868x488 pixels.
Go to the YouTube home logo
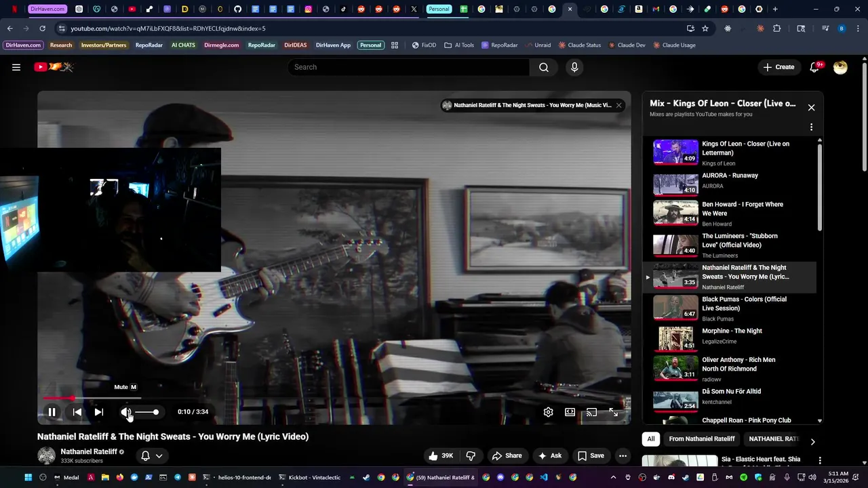pyautogui.click(x=54, y=67)
